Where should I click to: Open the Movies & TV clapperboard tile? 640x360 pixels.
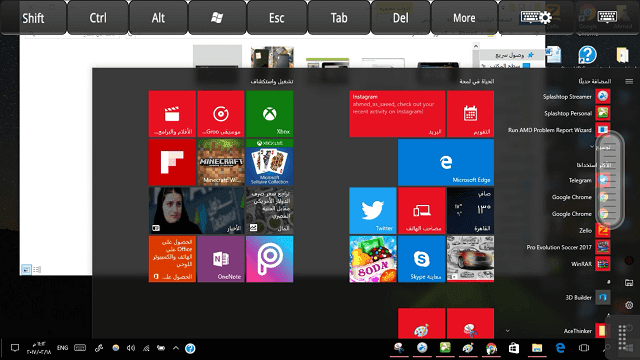(x=172, y=113)
